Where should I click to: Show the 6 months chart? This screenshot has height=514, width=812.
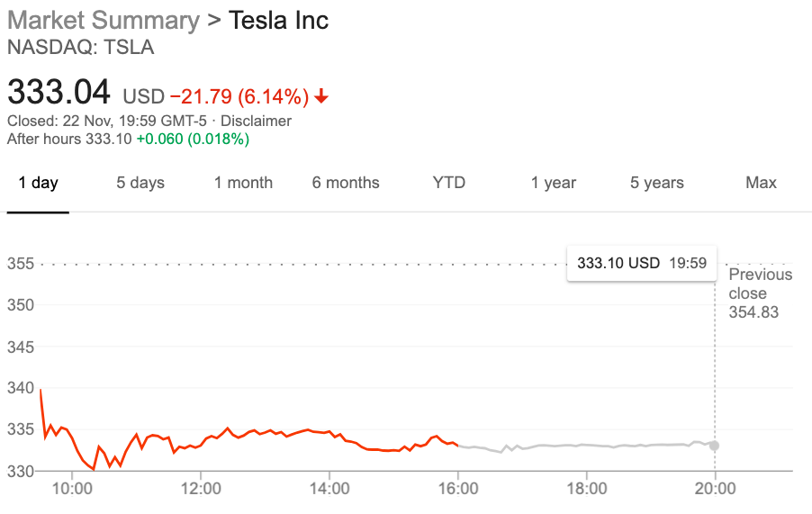(x=346, y=183)
